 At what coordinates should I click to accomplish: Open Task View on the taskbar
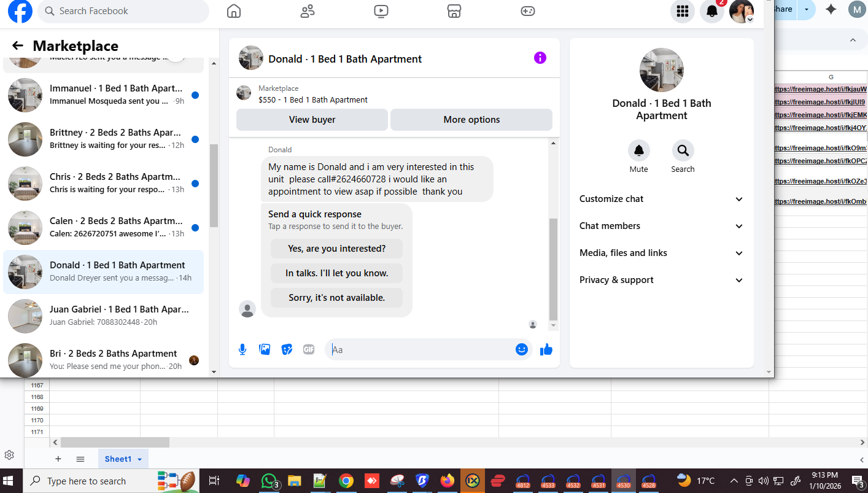coord(214,481)
